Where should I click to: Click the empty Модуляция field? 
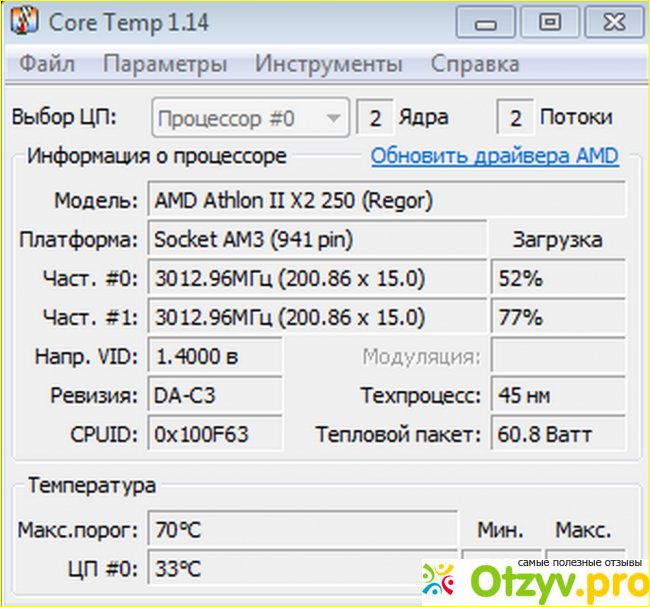pos(558,356)
